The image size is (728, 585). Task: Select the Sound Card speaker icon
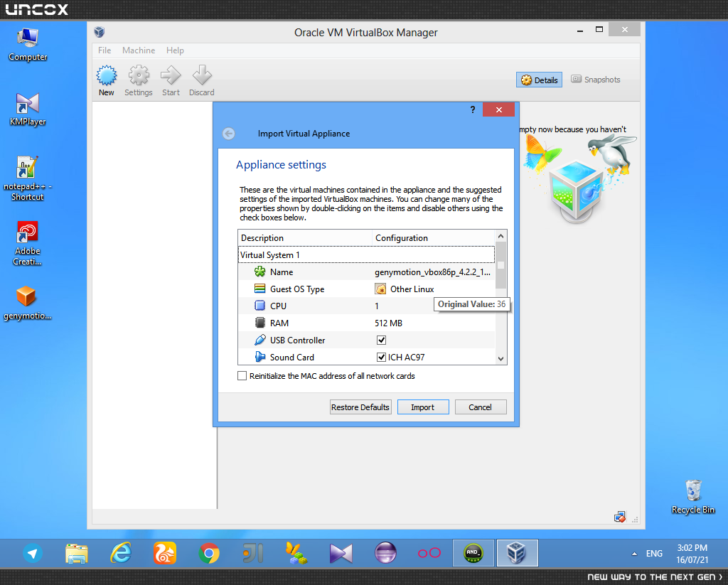click(260, 357)
